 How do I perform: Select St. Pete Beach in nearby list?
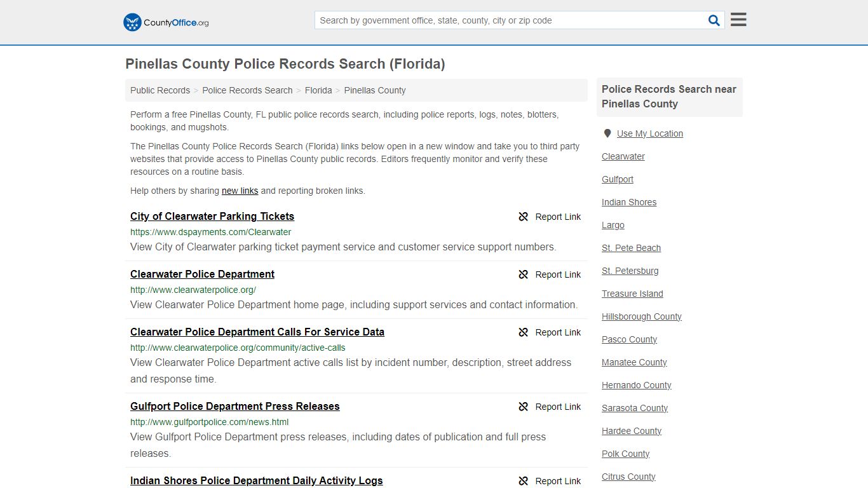(632, 248)
